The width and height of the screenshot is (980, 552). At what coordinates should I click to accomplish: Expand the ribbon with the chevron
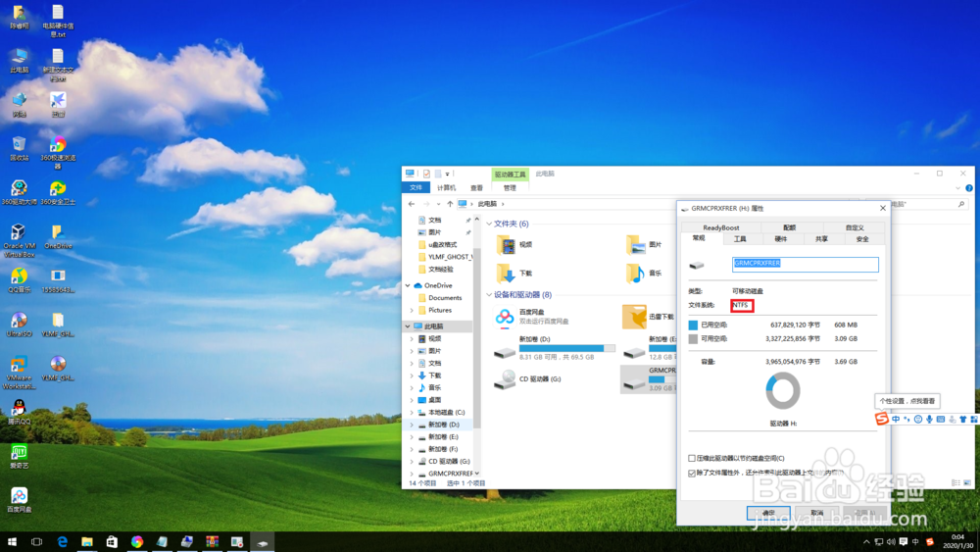(x=958, y=187)
